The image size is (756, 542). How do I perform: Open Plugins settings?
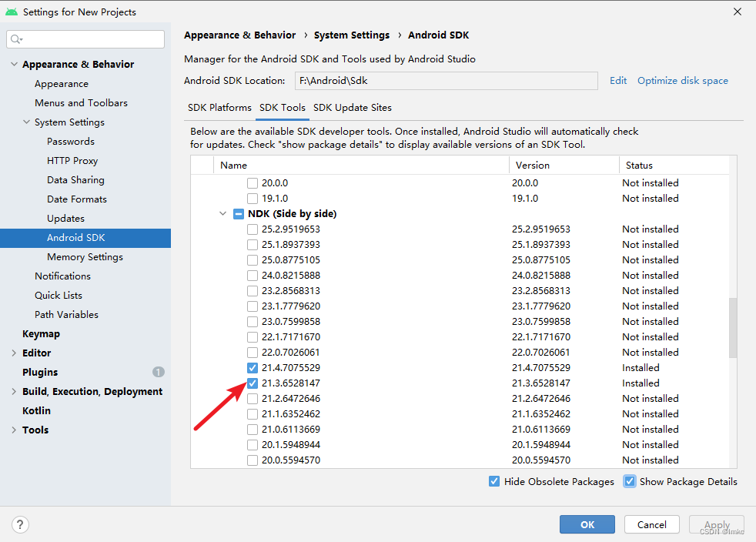coord(40,373)
